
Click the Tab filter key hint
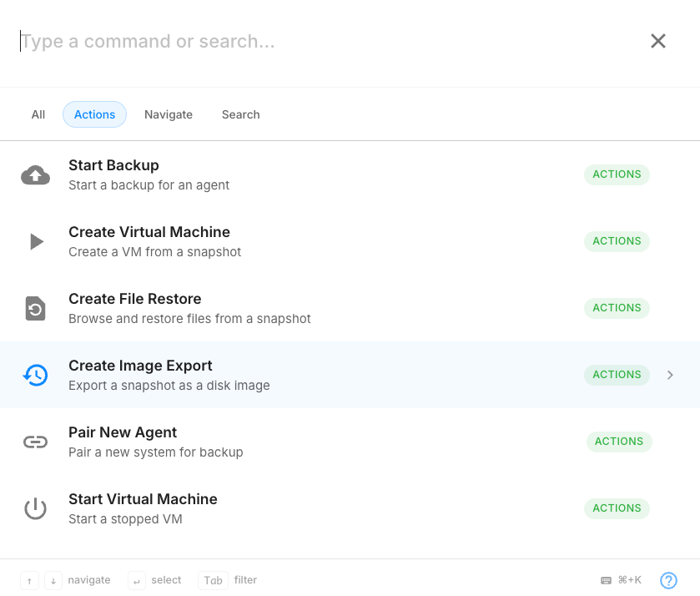click(x=213, y=580)
